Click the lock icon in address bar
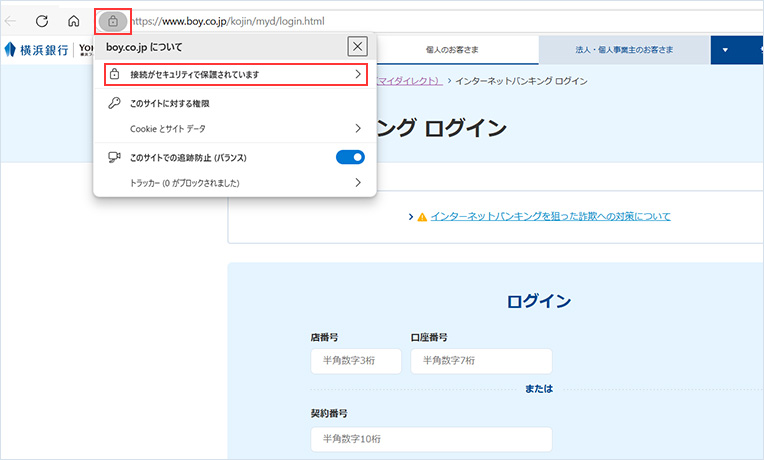This screenshot has height=460, width=764. coord(113,21)
